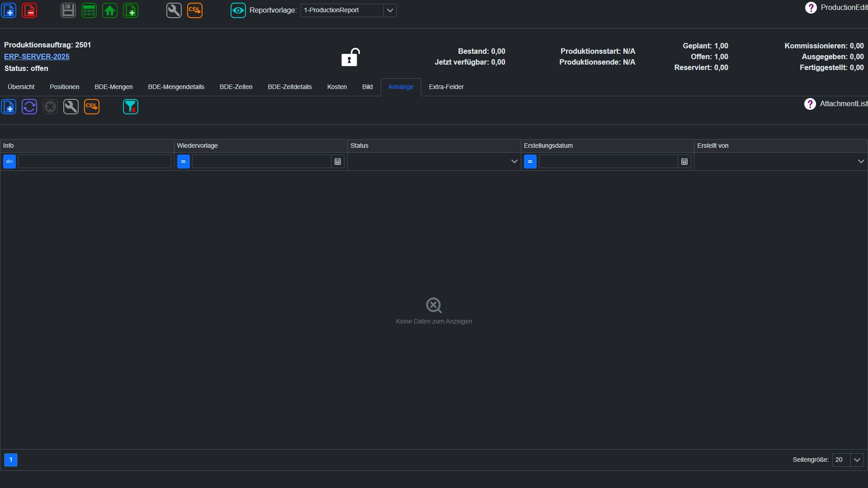Screen dimensions: 868x488
Task: Click the blue new document icon in top toolbar
Action: click(9, 10)
